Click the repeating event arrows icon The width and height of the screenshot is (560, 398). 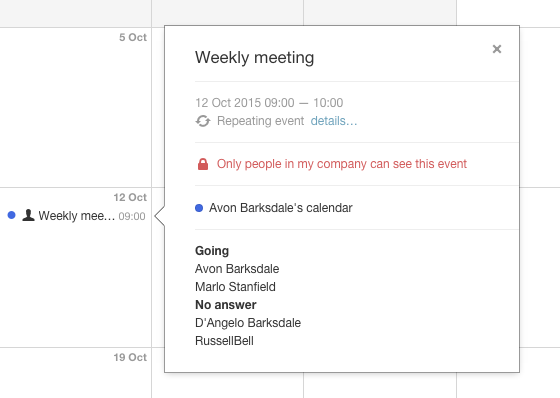[x=203, y=121]
